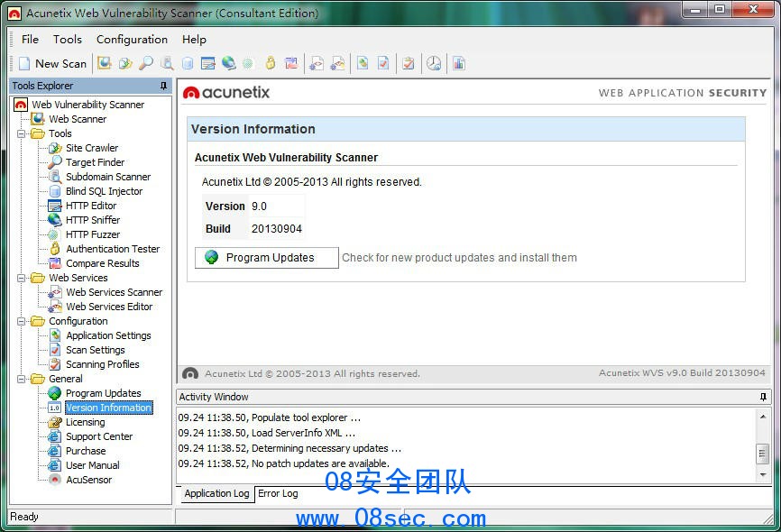This screenshot has width=781, height=532.
Task: Switch to the Application Log tab
Action: pos(216,493)
